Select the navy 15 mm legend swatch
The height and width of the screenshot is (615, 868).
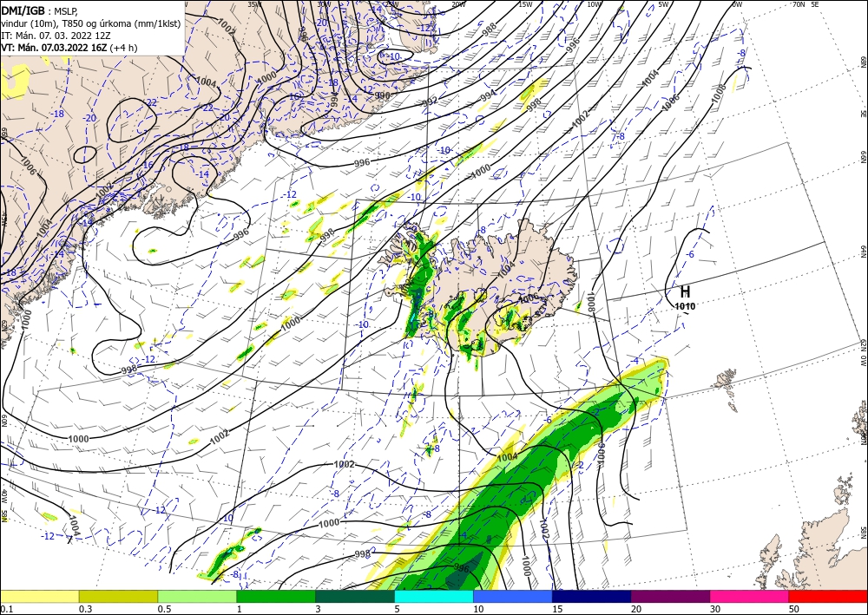tap(592, 596)
